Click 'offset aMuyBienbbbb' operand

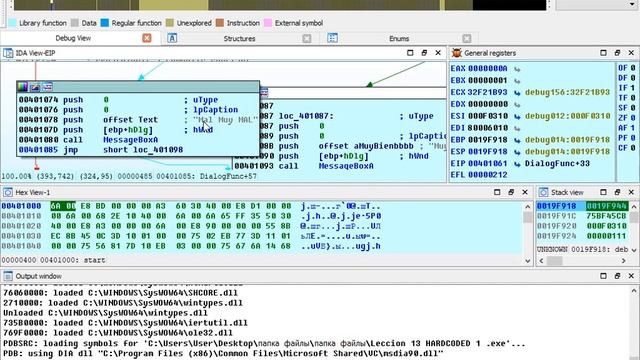(x=366, y=146)
